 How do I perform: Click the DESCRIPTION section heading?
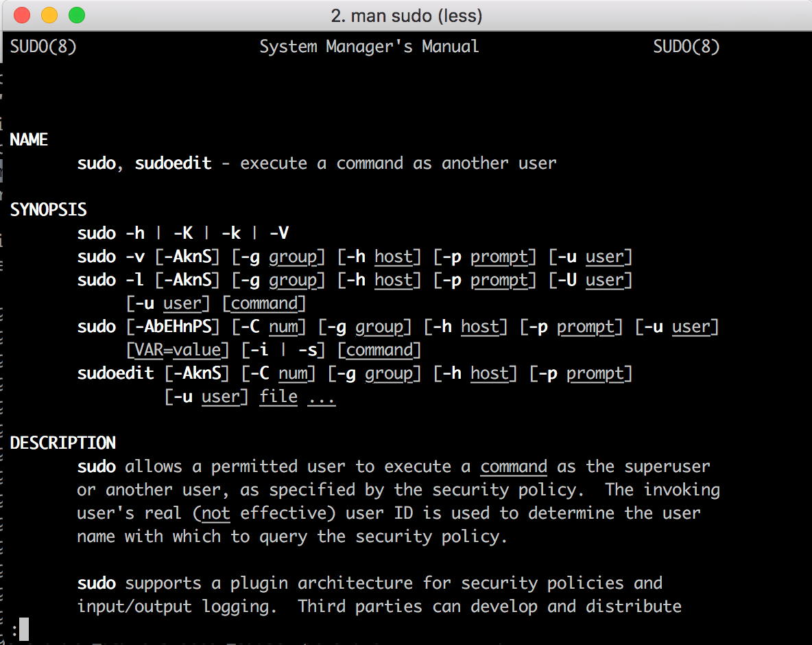63,443
